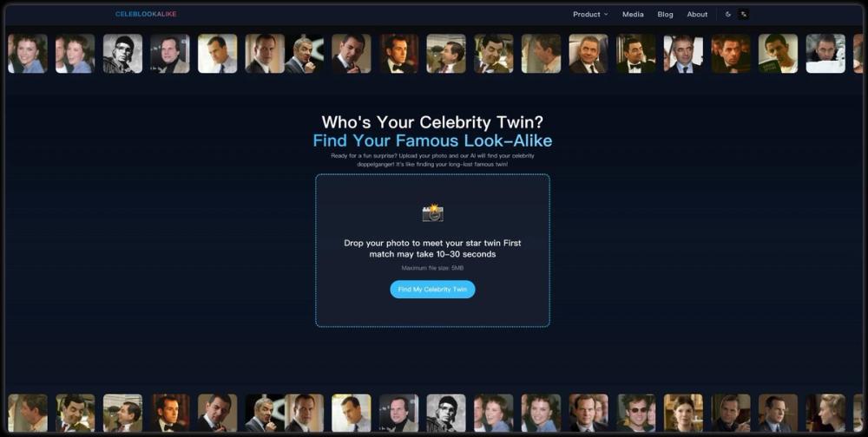Open the About page link
The image size is (868, 437).
coord(697,15)
